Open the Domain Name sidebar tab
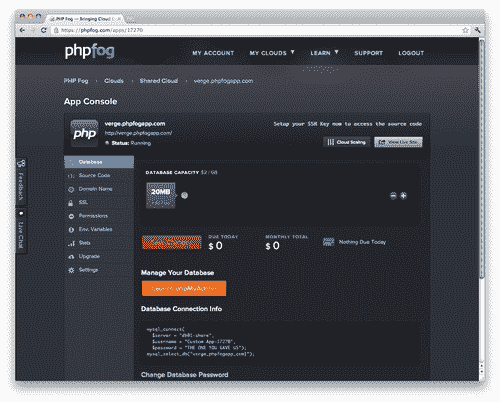 pyautogui.click(x=99, y=189)
